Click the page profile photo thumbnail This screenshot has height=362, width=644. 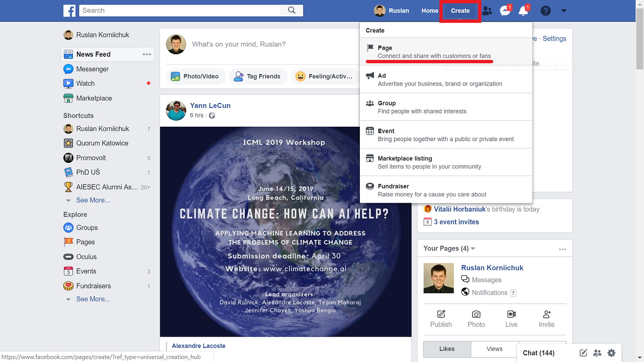[x=439, y=278]
